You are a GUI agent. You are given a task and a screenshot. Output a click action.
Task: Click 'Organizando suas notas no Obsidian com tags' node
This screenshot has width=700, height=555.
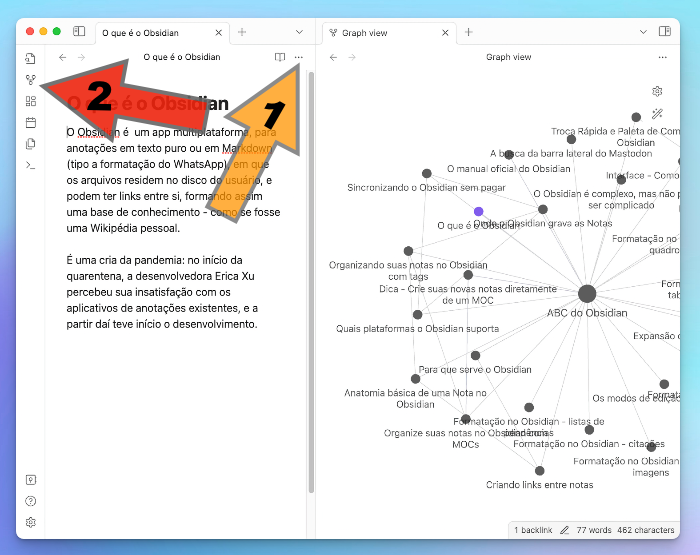[408, 251]
